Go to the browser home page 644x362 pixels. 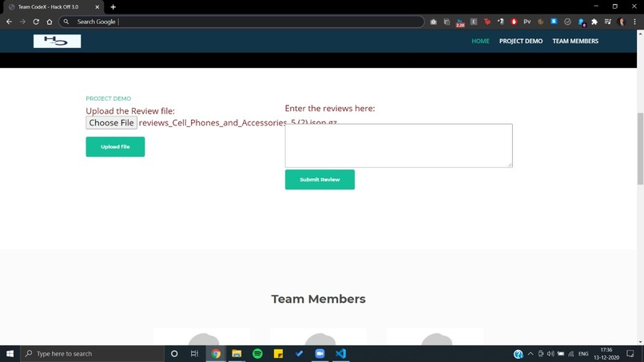click(50, 22)
